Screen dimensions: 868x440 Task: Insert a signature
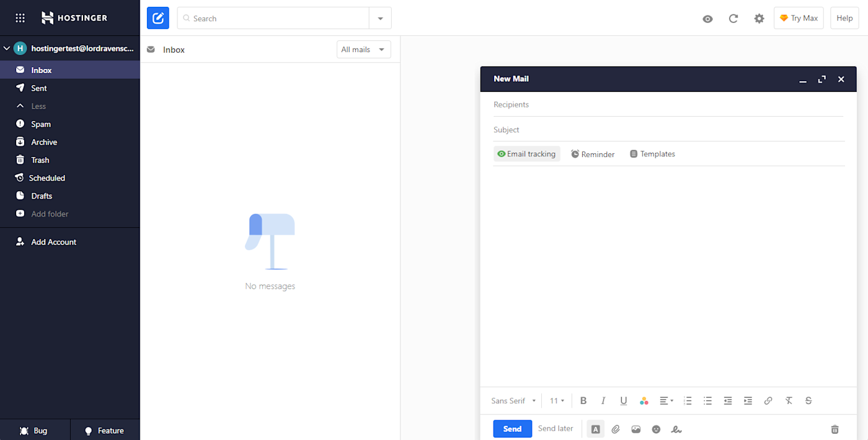[x=676, y=429]
